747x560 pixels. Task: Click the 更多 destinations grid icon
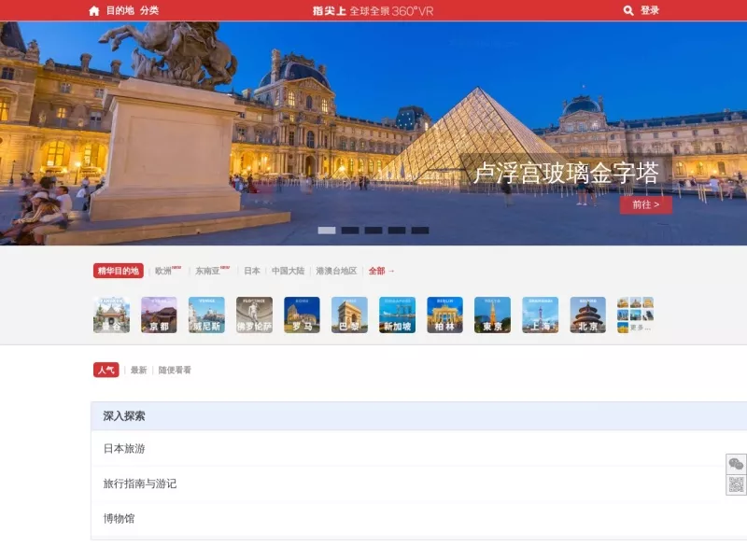click(636, 315)
